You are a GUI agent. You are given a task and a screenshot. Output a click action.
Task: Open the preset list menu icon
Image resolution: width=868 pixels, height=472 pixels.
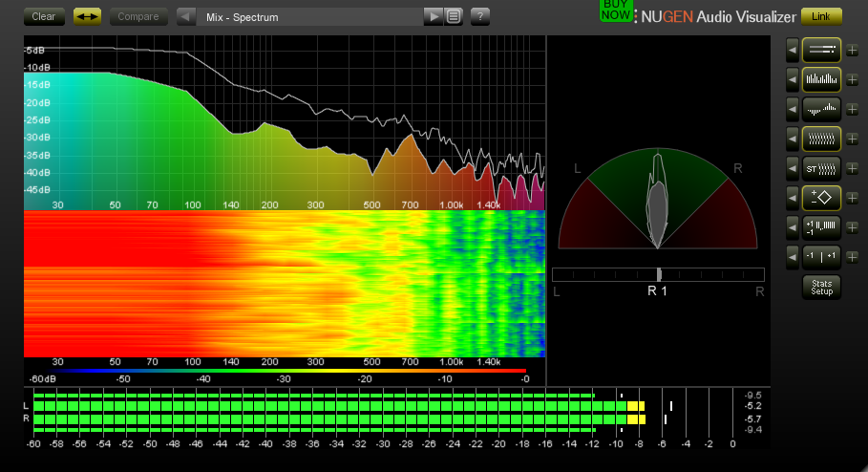[x=454, y=16]
